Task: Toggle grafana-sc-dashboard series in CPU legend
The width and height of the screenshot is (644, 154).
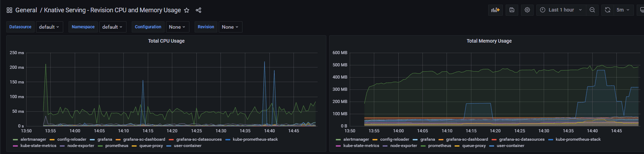Action: [144, 140]
